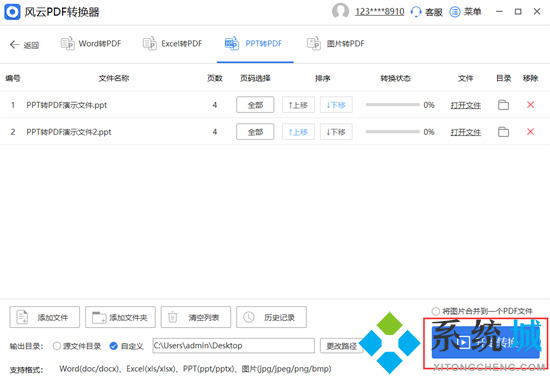Image resolution: width=550 pixels, height=385 pixels.
Task: Click the 排序 column header
Action: click(x=322, y=78)
